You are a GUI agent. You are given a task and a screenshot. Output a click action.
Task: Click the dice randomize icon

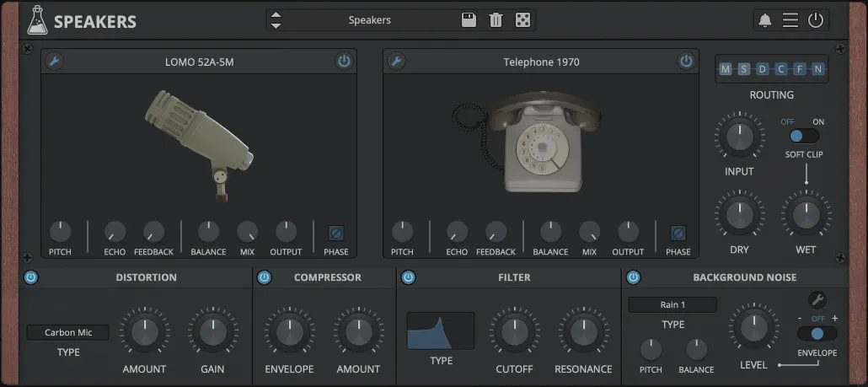(x=522, y=20)
